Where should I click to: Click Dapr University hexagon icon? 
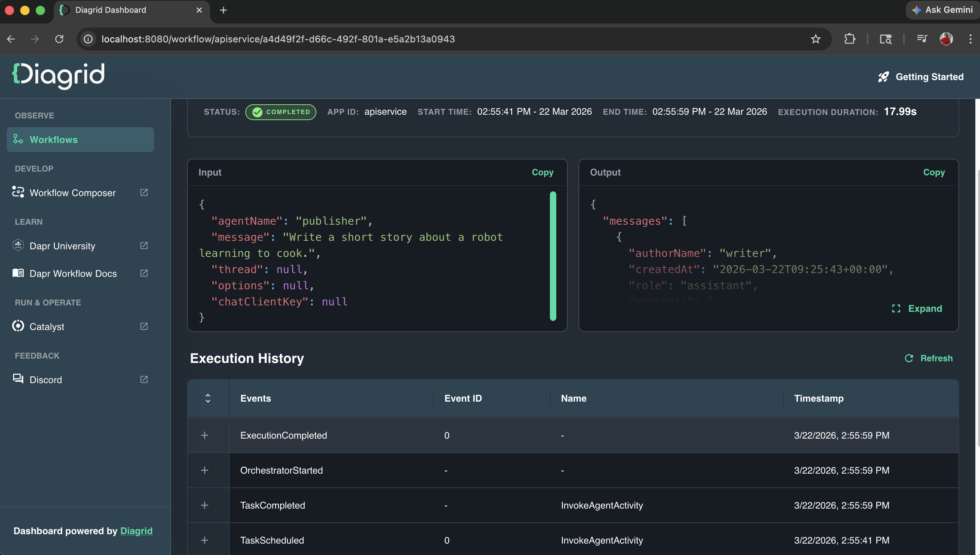(x=18, y=245)
